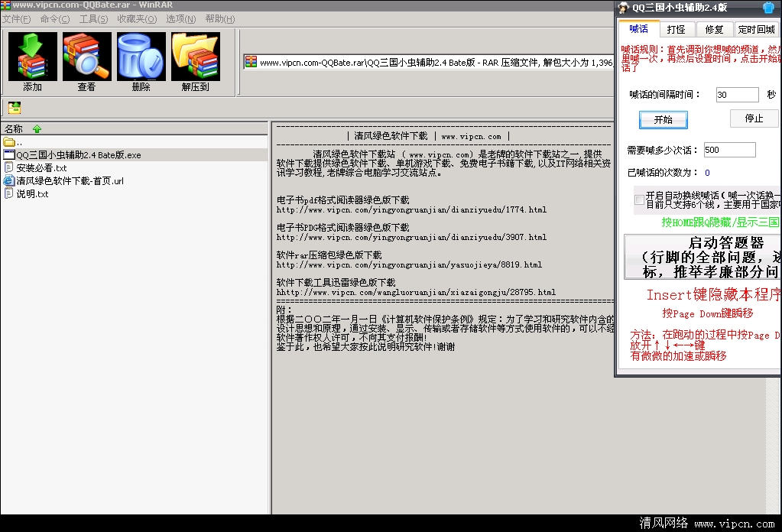Click the 删除 (Delete) trash icon
The height and width of the screenshot is (532, 782).
[141, 57]
